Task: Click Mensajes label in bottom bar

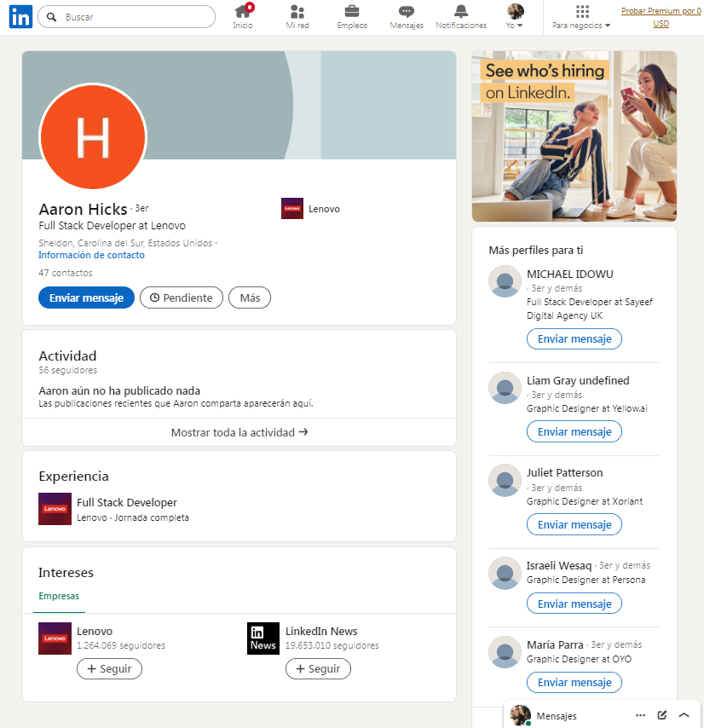Action: [x=557, y=716]
